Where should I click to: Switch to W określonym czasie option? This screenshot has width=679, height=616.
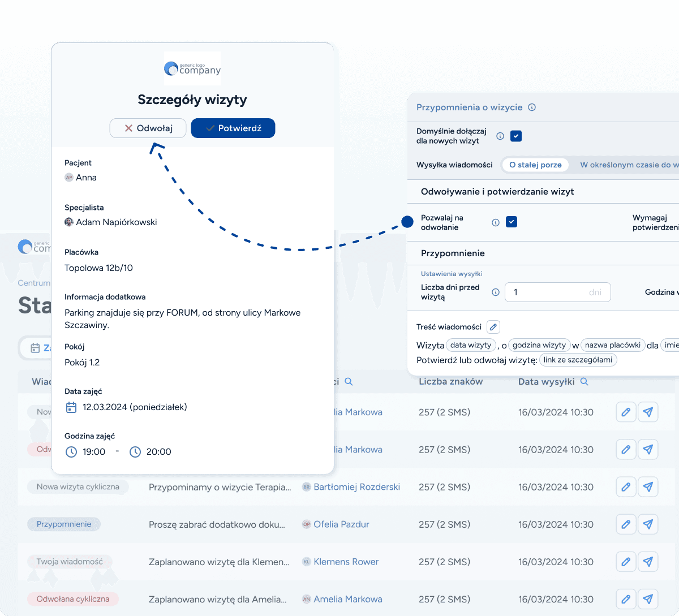625,165
